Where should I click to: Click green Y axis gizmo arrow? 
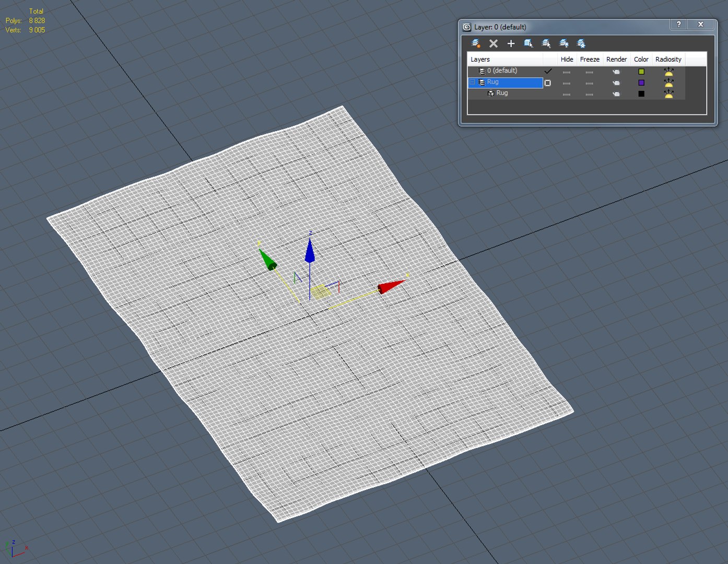click(x=267, y=260)
